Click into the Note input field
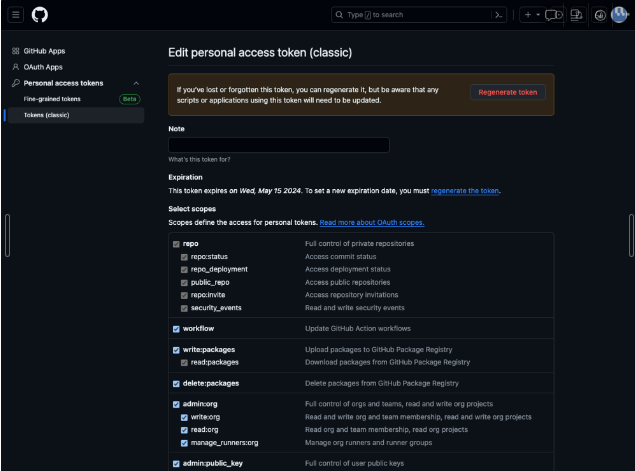Image resolution: width=635 pixels, height=471 pixels. click(279, 145)
